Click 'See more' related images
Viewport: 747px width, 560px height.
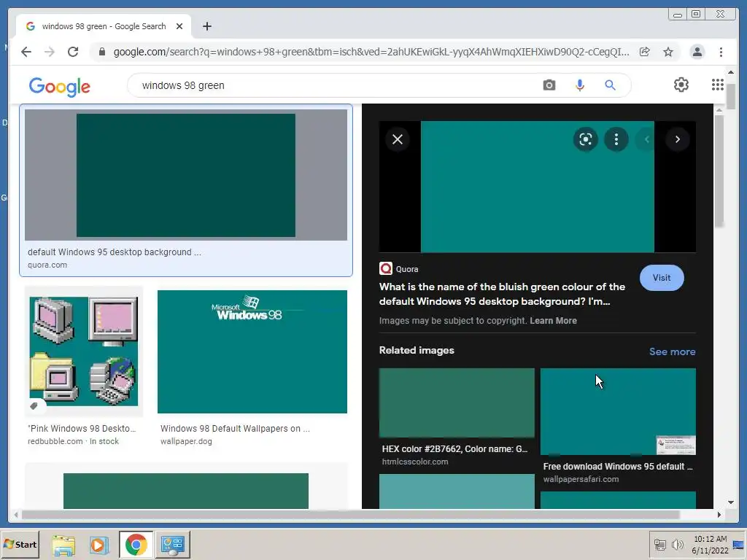pyautogui.click(x=672, y=351)
